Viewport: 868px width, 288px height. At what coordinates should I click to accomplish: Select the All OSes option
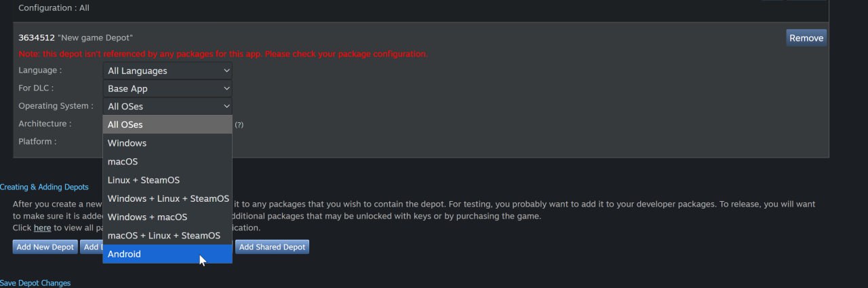(167, 124)
